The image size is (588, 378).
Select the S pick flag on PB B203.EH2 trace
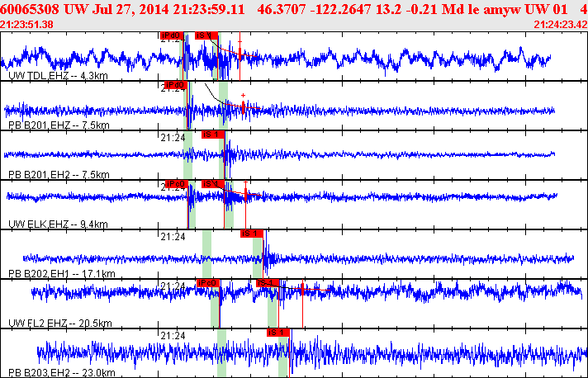[278, 332]
